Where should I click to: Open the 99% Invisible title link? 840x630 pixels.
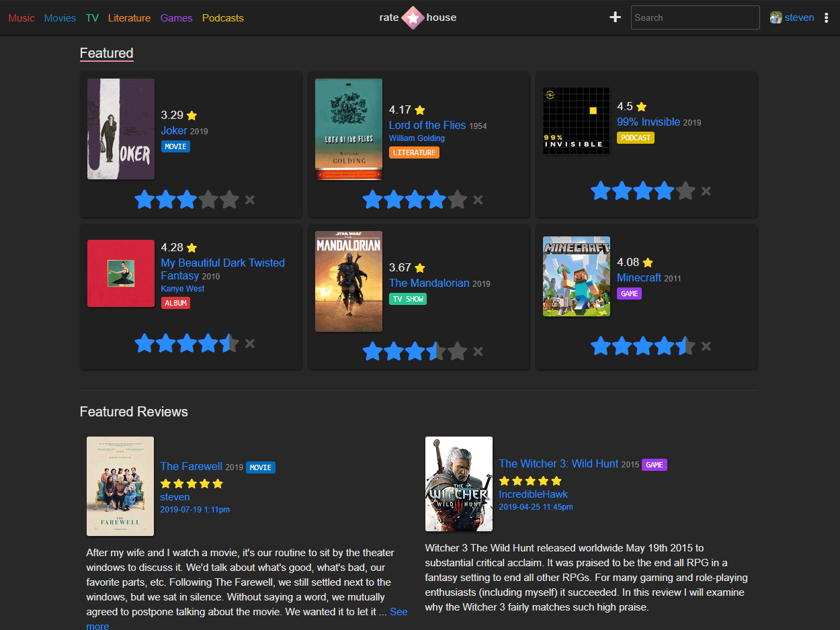pyautogui.click(x=648, y=122)
